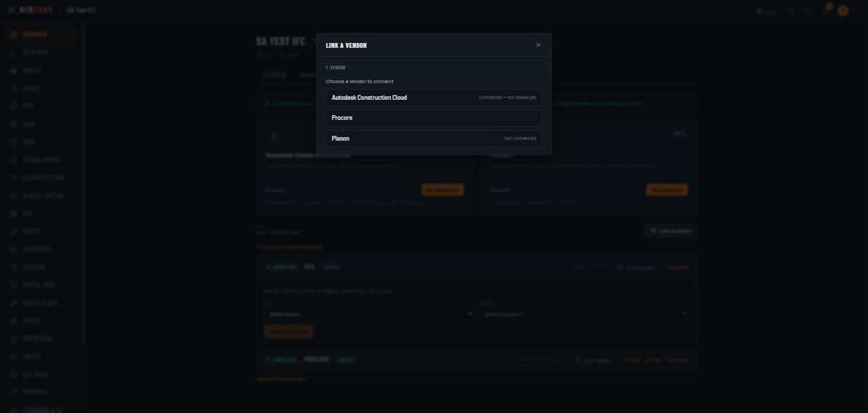Open Documents in the sidebar
The image size is (868, 413).
(x=40, y=249)
